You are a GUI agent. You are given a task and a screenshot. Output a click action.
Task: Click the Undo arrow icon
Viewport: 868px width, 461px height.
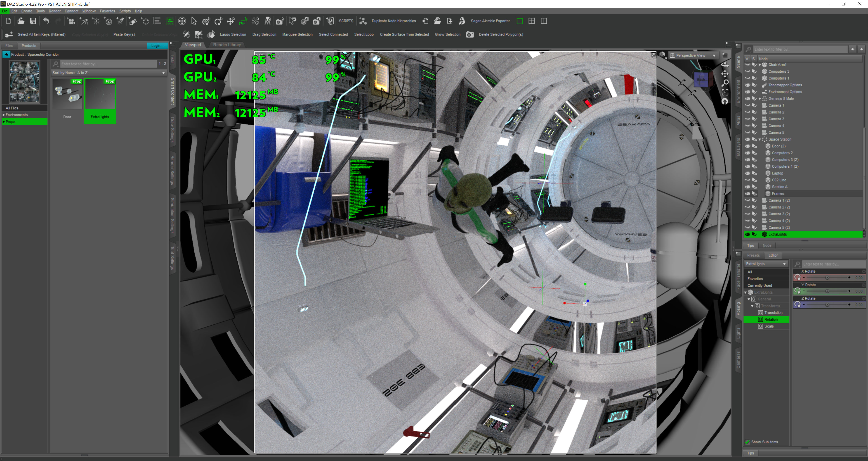point(46,21)
